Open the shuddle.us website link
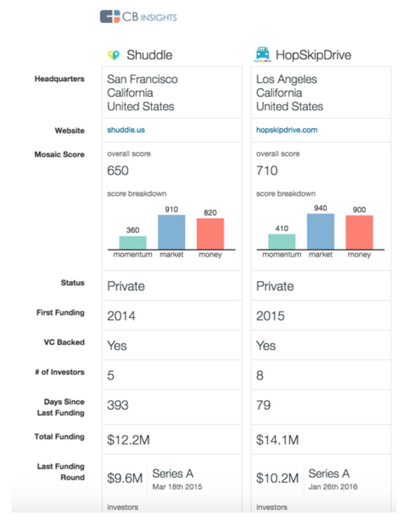This screenshot has width=412, height=532. tap(126, 130)
